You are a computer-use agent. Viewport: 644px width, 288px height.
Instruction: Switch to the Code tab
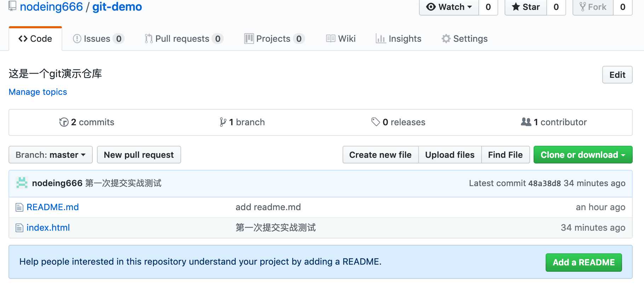pyautogui.click(x=35, y=39)
